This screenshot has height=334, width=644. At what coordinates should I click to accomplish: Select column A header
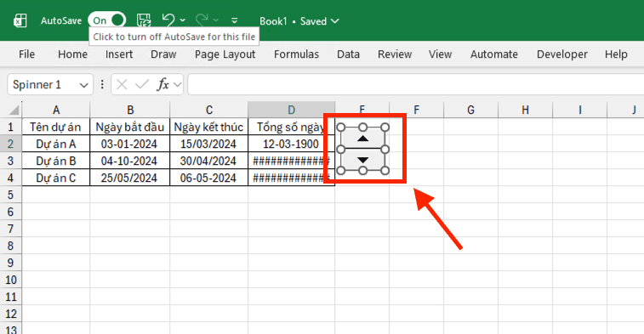[56, 110]
